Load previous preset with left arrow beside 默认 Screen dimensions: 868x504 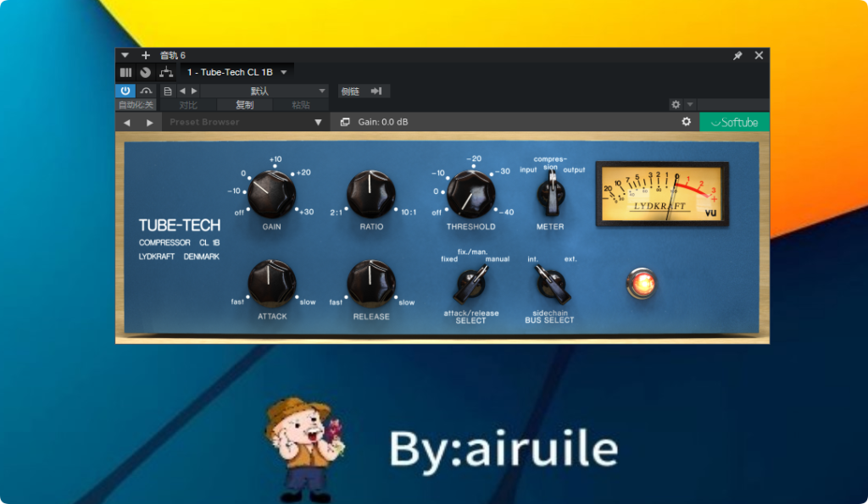tap(182, 91)
